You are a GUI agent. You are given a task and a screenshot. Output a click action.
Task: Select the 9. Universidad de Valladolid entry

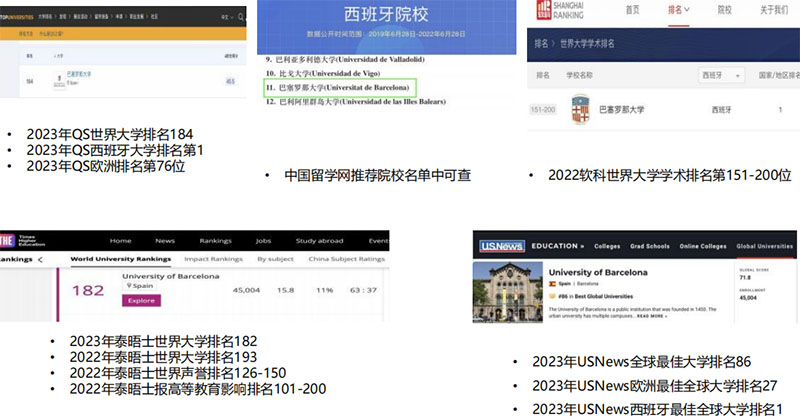click(x=345, y=59)
